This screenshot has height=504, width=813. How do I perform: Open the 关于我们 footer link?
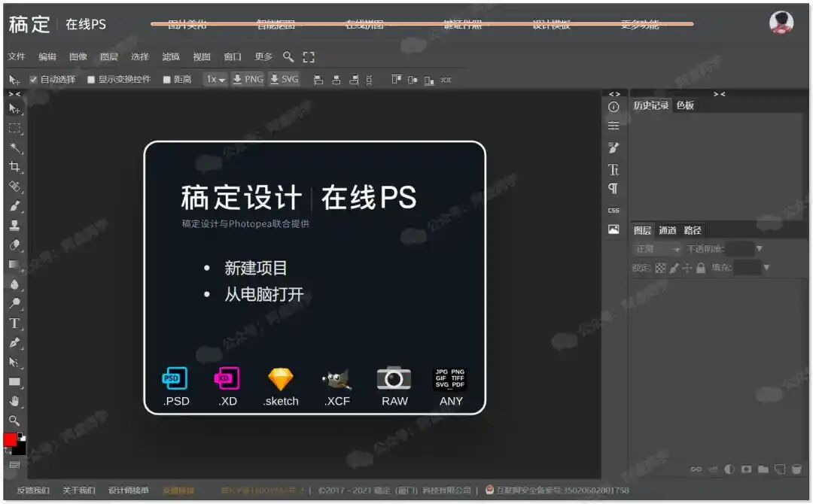point(79,490)
